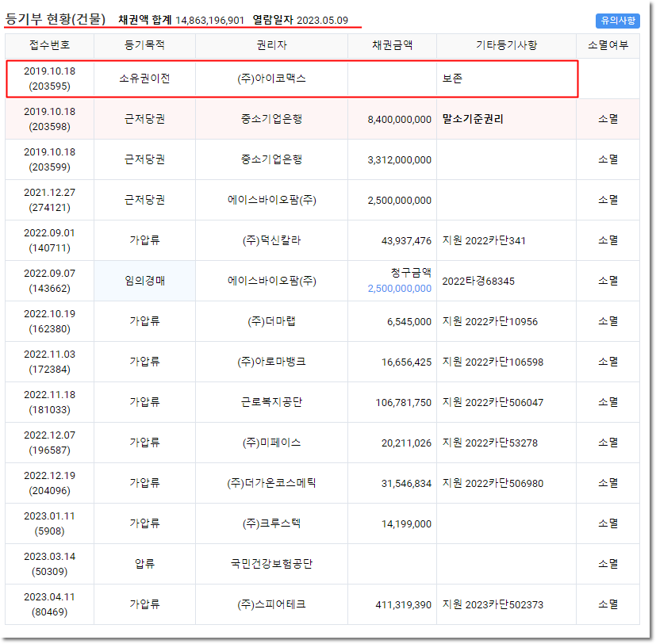This screenshot has width=656, height=644.
Task: Click the viewing date 2023.05.09
Action: [322, 21]
